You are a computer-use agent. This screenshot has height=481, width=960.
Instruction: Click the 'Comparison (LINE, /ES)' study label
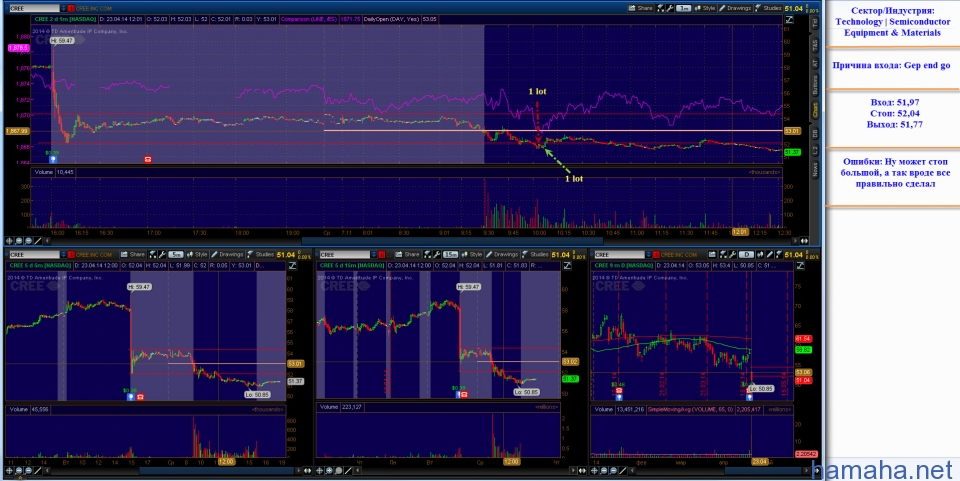pos(309,20)
